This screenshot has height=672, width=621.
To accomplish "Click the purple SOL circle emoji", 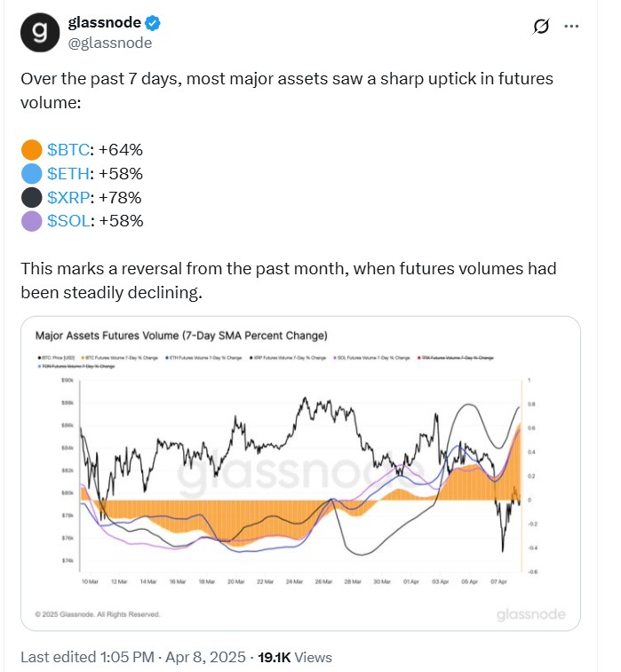I will click(31, 221).
